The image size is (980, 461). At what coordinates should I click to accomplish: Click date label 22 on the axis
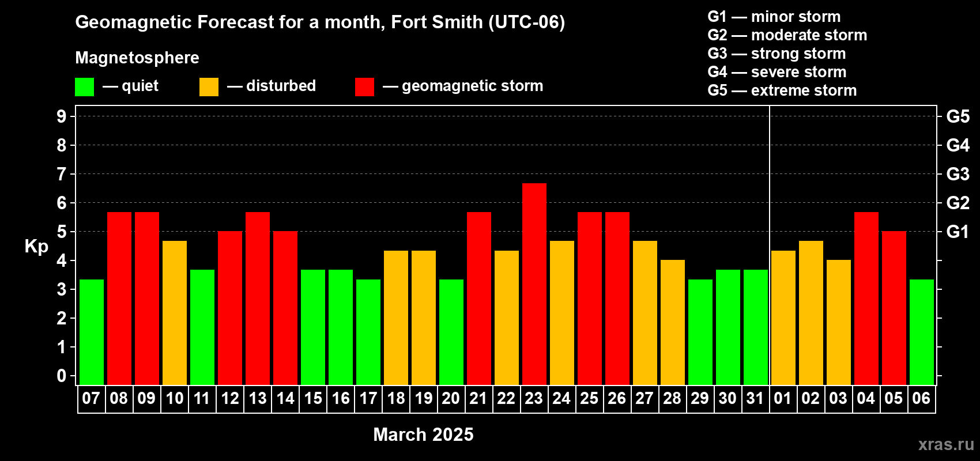pos(506,398)
